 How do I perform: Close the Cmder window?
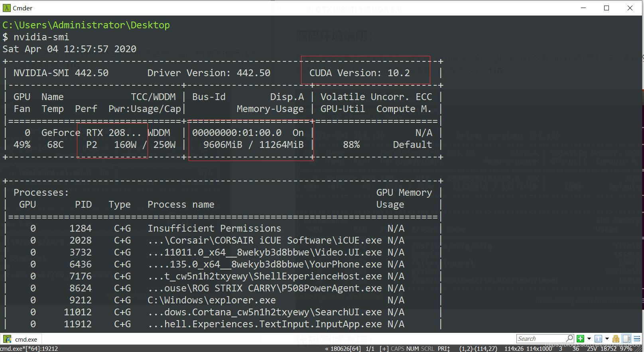point(630,8)
